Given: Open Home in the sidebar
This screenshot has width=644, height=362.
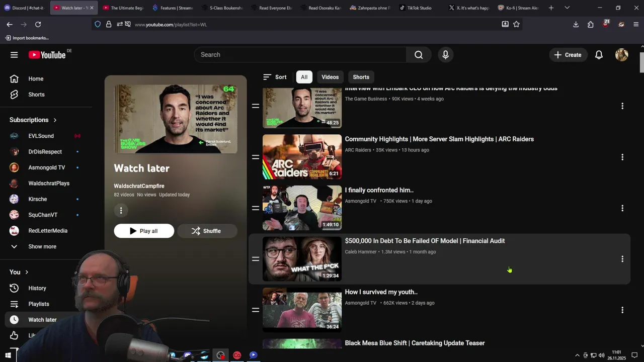Looking at the screenshot, I should [x=36, y=79].
